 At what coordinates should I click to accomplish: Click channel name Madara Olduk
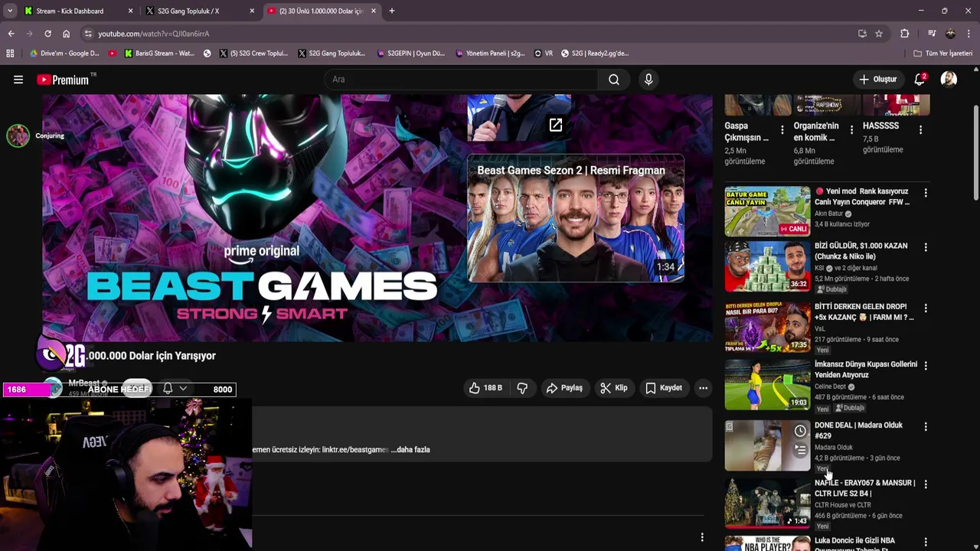(x=833, y=447)
